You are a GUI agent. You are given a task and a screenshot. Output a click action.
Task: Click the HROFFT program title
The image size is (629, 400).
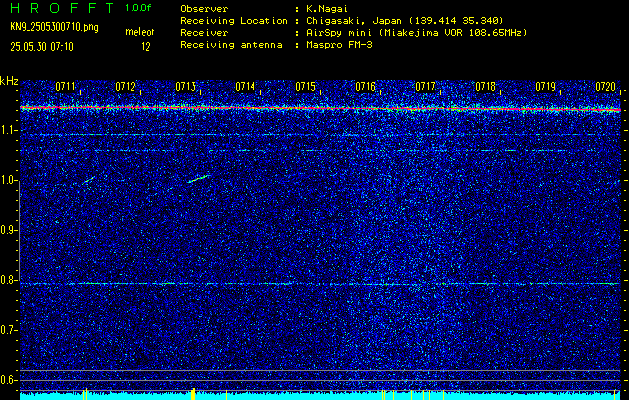pos(62,8)
